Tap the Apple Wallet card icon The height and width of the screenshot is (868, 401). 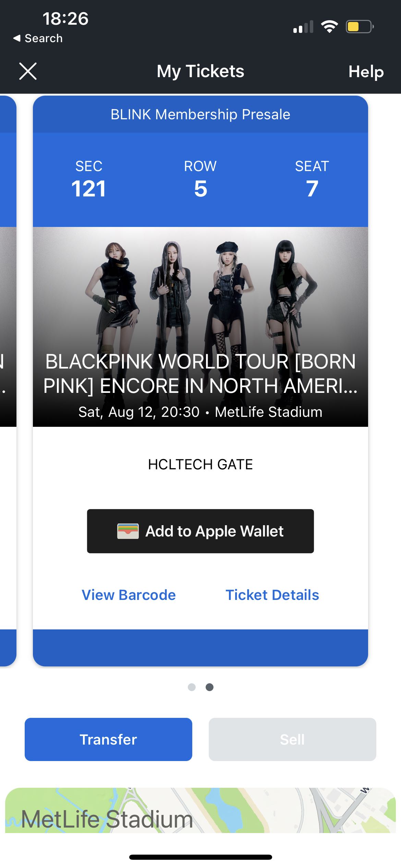click(x=128, y=531)
